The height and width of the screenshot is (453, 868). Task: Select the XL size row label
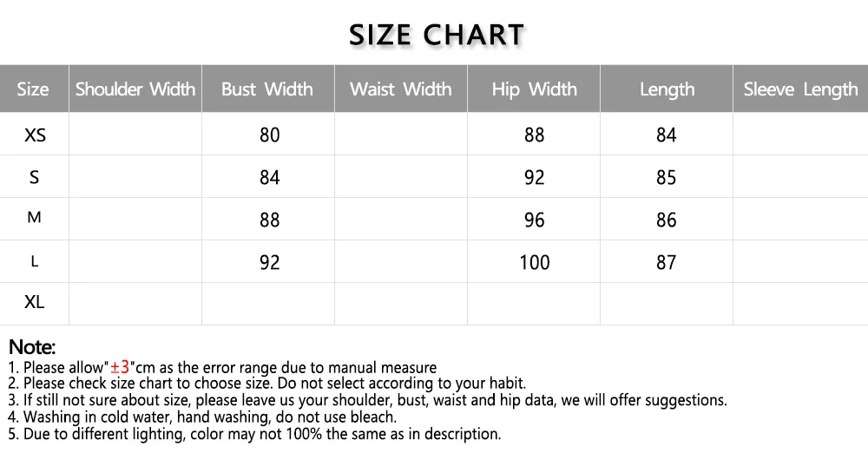35,302
